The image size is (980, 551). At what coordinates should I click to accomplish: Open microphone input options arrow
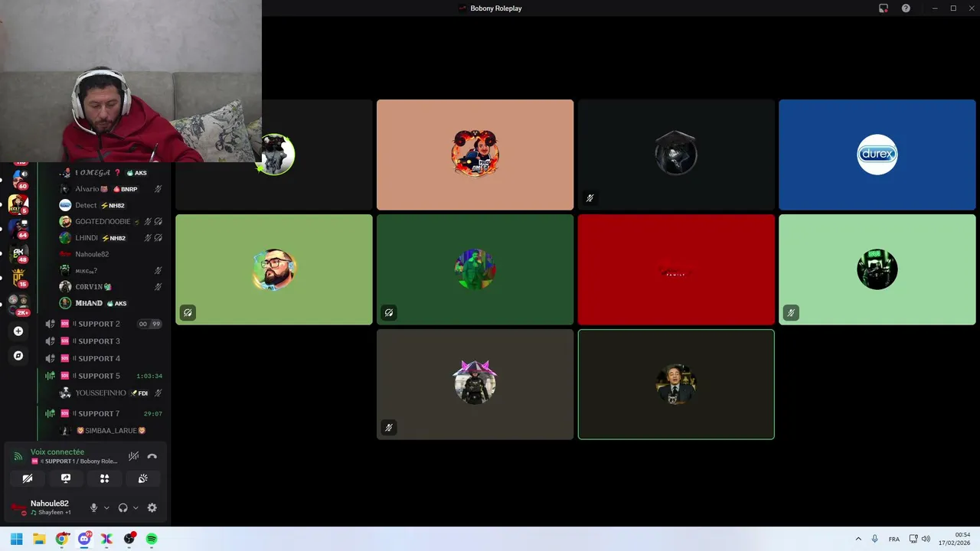pos(106,507)
